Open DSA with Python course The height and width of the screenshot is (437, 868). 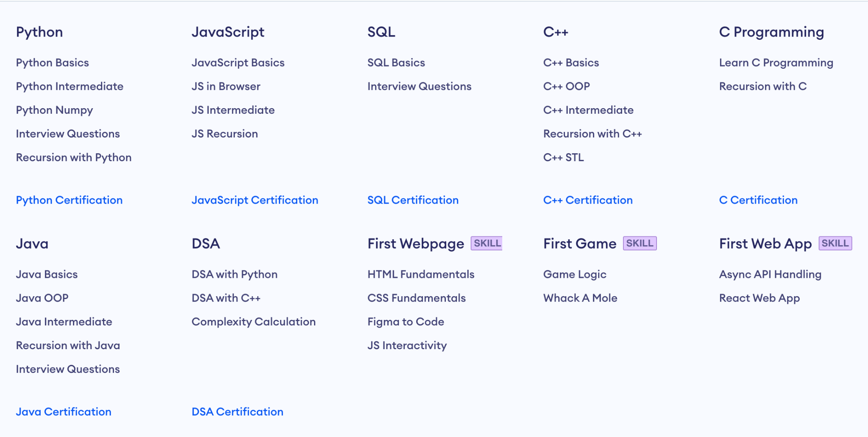pos(234,274)
